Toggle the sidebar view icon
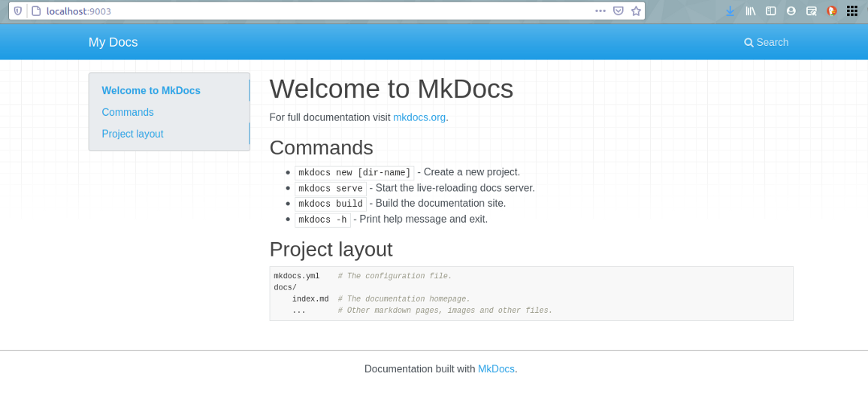The width and height of the screenshot is (868, 394). coord(770,11)
